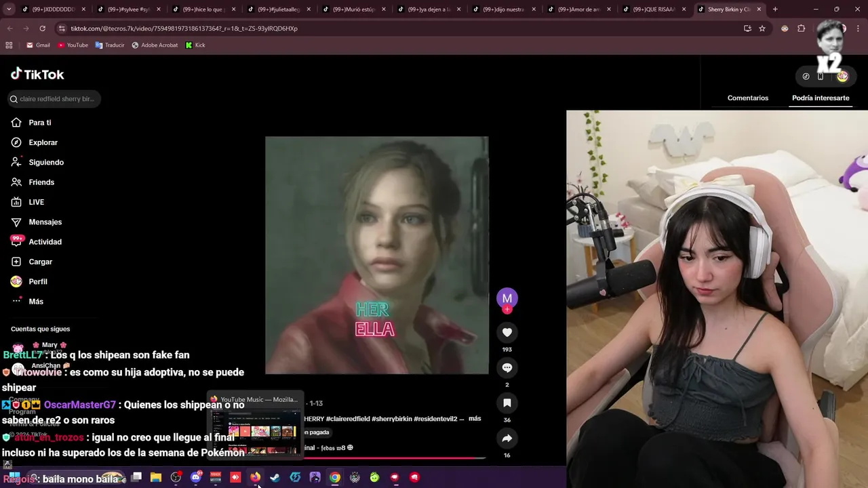
Task: Open the Traducir bookmark
Action: (110, 45)
